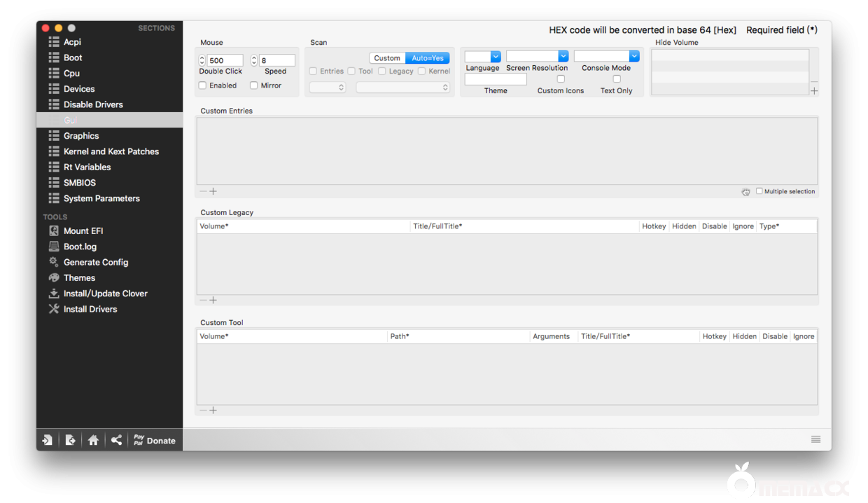Click the Double Click stepper arrows

202,61
